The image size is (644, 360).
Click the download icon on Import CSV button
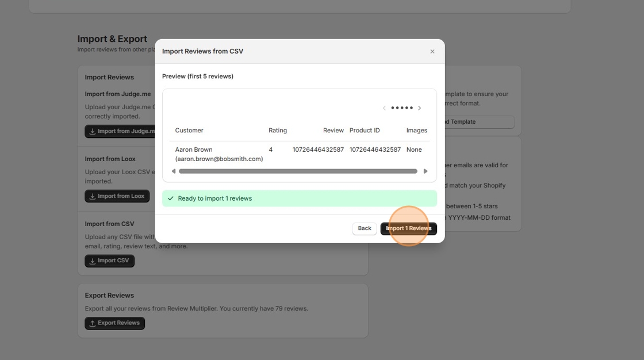(93, 261)
